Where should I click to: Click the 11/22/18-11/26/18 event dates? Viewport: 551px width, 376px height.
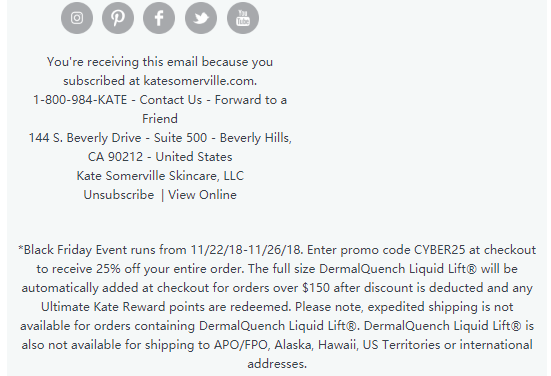[246, 250]
